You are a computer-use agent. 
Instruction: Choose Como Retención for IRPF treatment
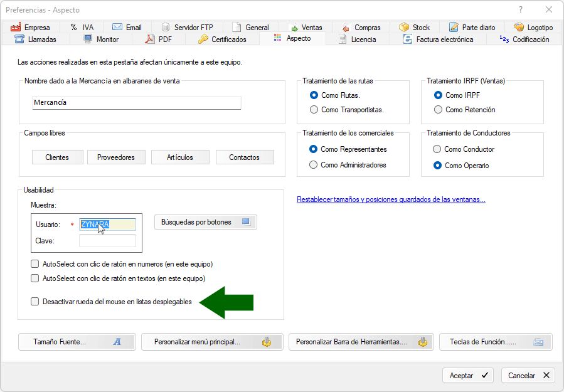[x=438, y=110]
